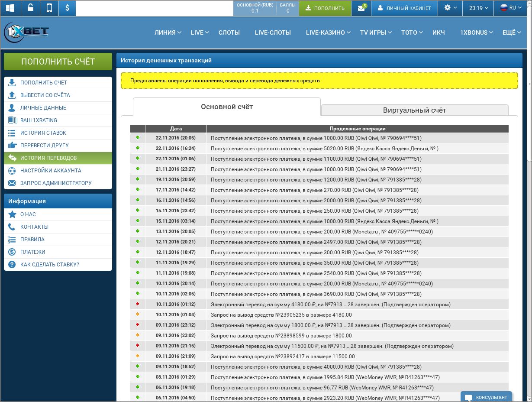Expand the ТОТО menu
This screenshot has width=532, height=402.
coord(413,32)
